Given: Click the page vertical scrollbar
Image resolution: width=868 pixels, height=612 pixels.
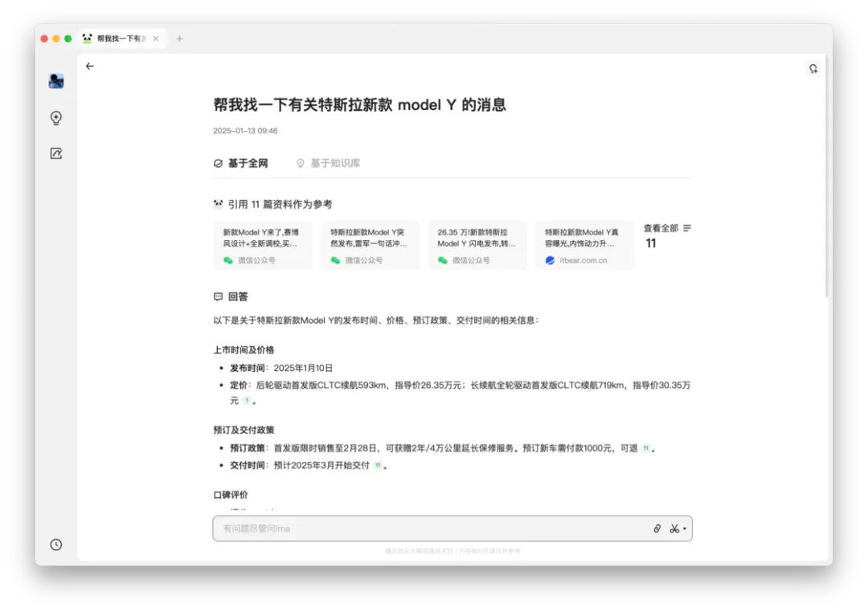Looking at the screenshot, I should [x=828, y=177].
